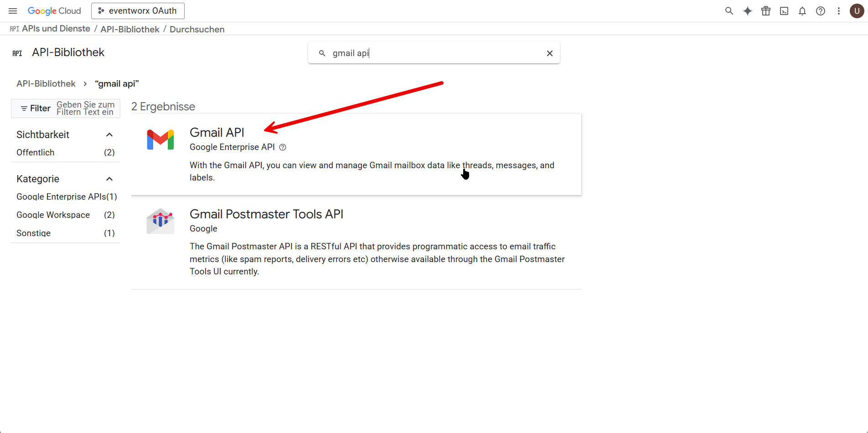Click the Gmail API description text

click(x=372, y=171)
